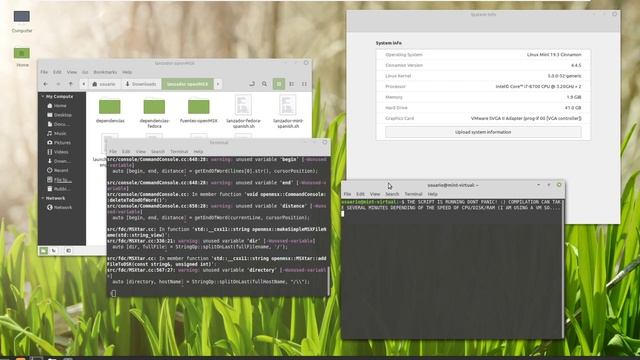Click the Processor row in System Info

click(x=483, y=87)
